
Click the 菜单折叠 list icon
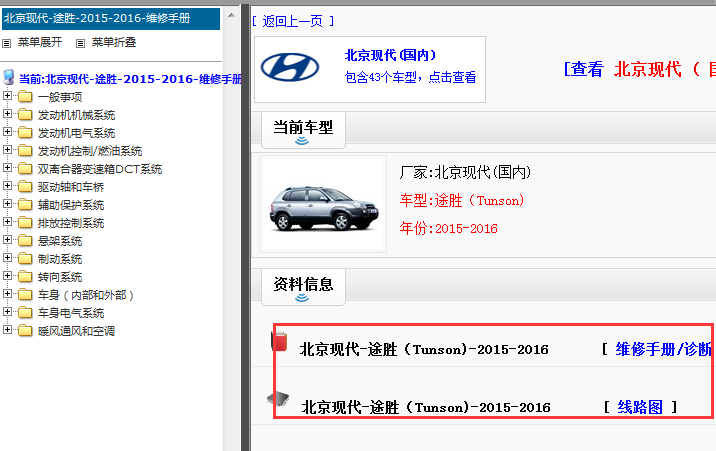click(80, 43)
